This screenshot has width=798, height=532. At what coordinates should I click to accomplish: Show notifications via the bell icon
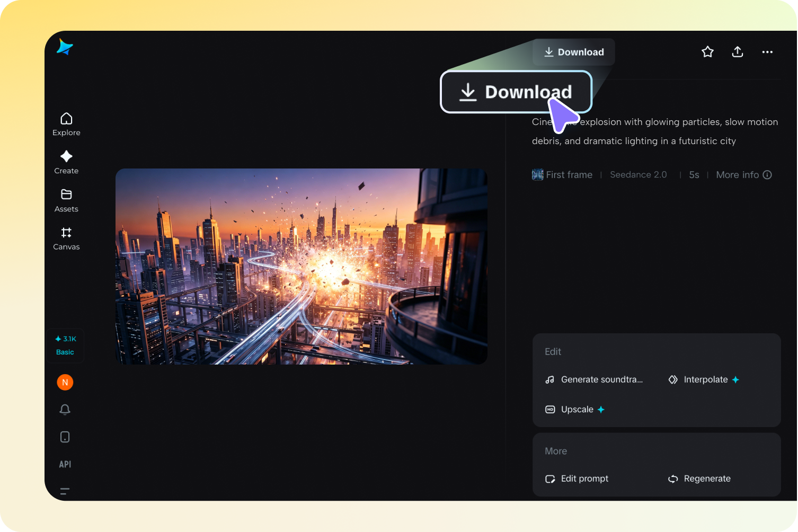click(65, 410)
